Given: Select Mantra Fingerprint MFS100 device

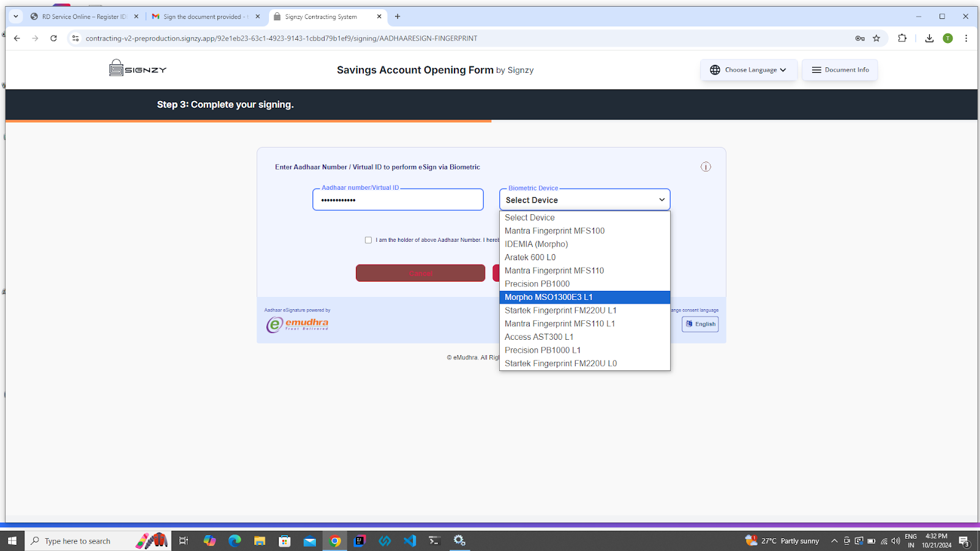Looking at the screenshot, I should click(x=585, y=231).
